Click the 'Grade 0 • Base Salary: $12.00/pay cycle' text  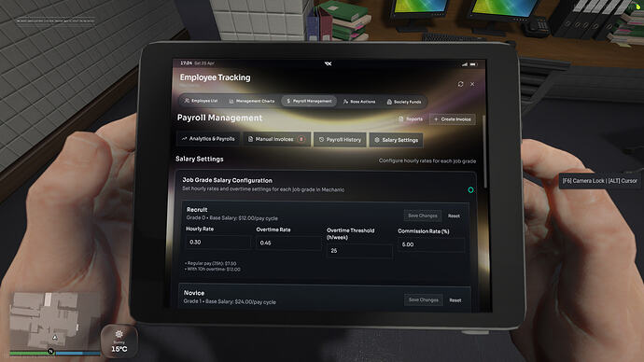232,218
